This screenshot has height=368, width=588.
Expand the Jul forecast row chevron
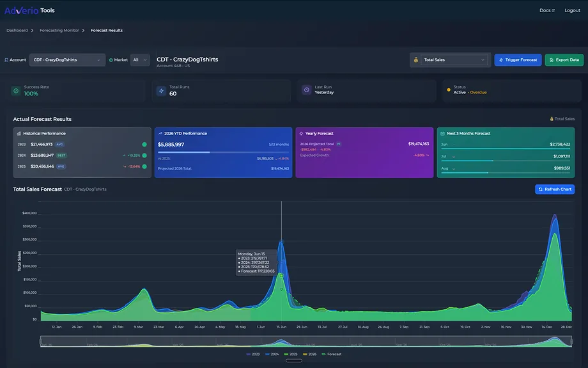pyautogui.click(x=454, y=157)
